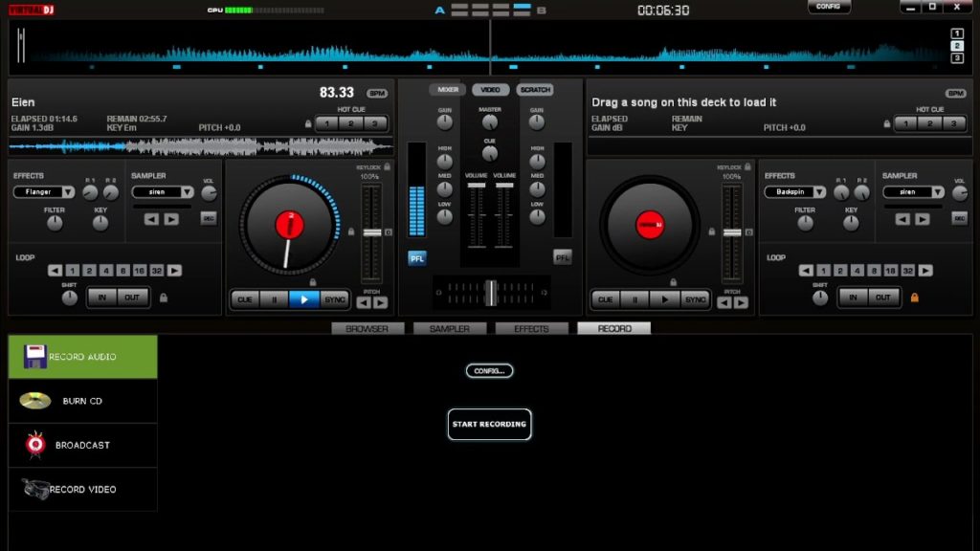Open the siren sampler dropdown on left deck

point(162,191)
